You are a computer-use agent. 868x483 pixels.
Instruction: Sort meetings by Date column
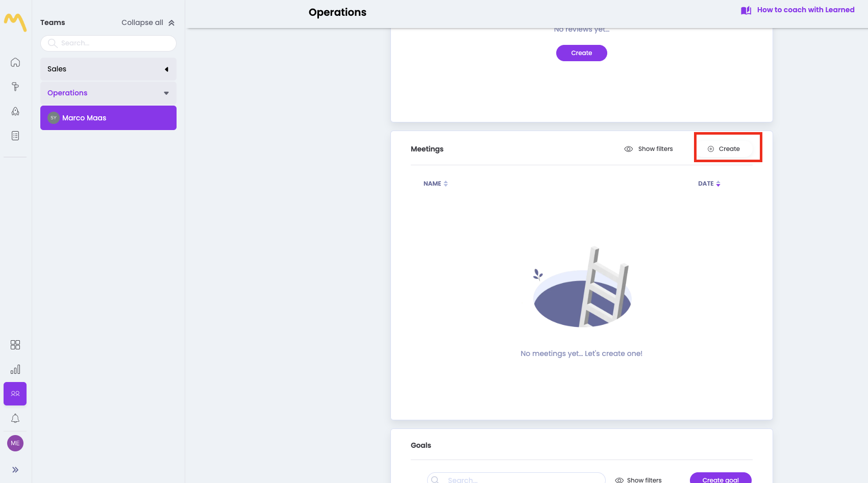click(709, 184)
